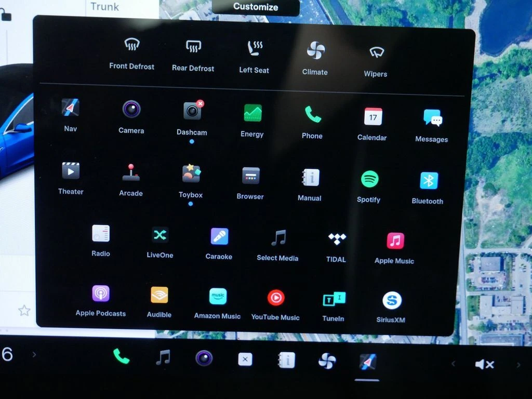Tap temperature increase chevron in bottom bar
Viewport: 532px width, 399px height.
point(34,355)
